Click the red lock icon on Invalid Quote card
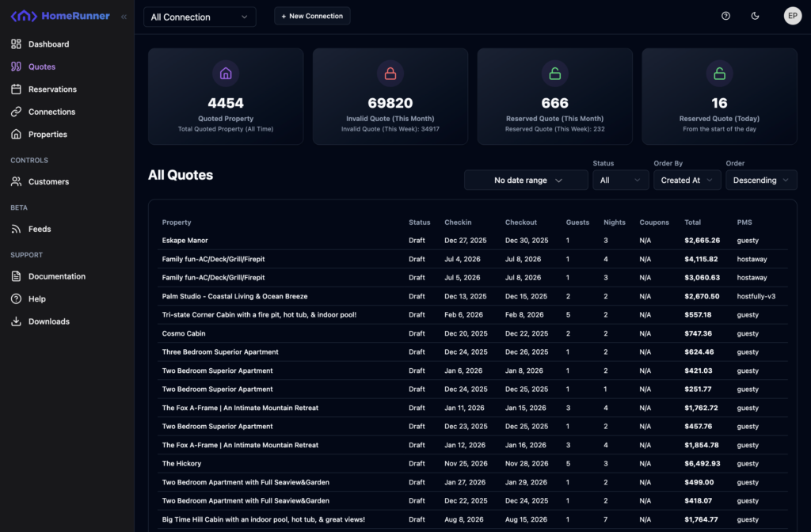Screen dimensions: 811x532 click(x=390, y=74)
